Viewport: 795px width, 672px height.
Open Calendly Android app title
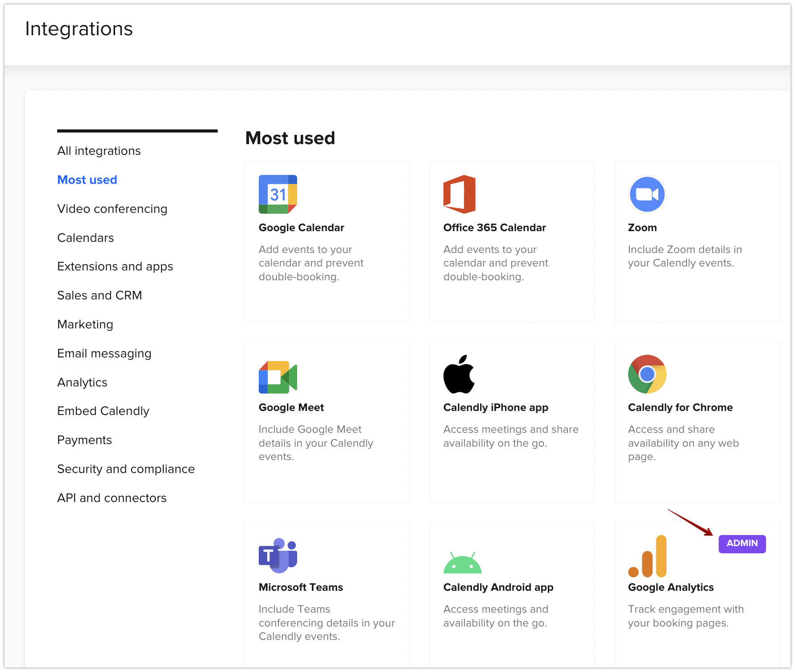coord(498,587)
